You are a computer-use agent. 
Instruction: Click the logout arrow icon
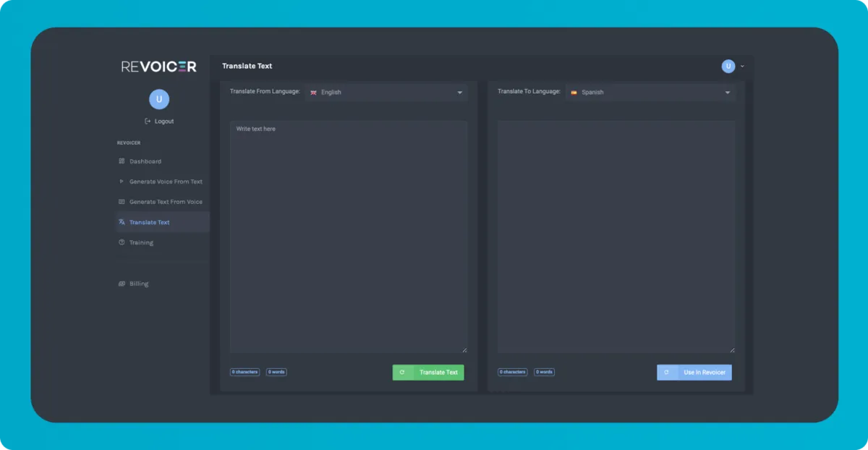pos(148,122)
